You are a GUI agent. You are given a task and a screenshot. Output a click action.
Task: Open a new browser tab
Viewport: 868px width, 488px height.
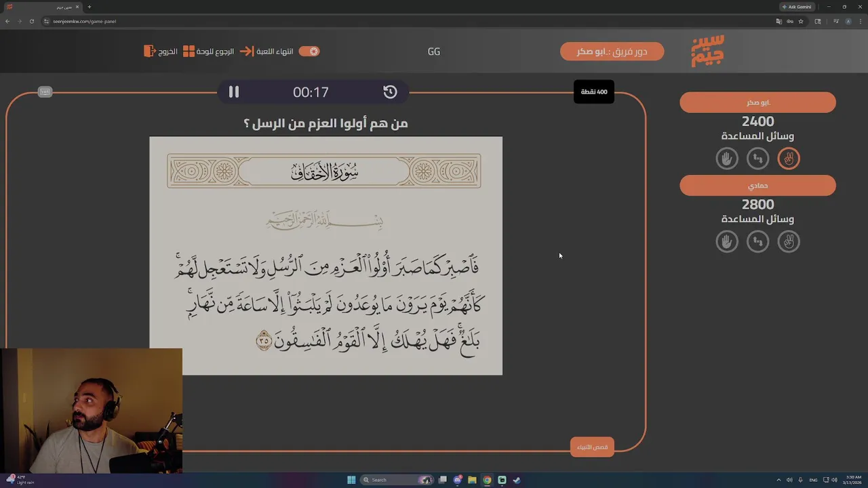click(x=90, y=7)
